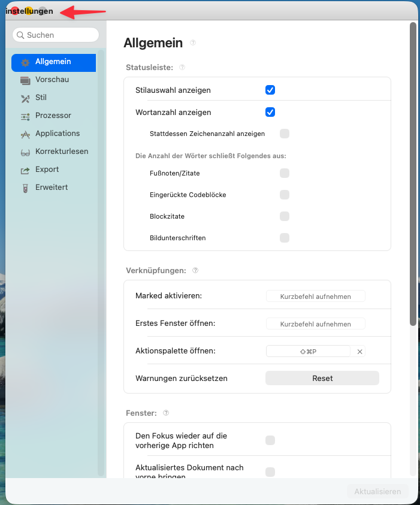
Task: Select the Erweitert test tube icon
Action: pos(25,189)
